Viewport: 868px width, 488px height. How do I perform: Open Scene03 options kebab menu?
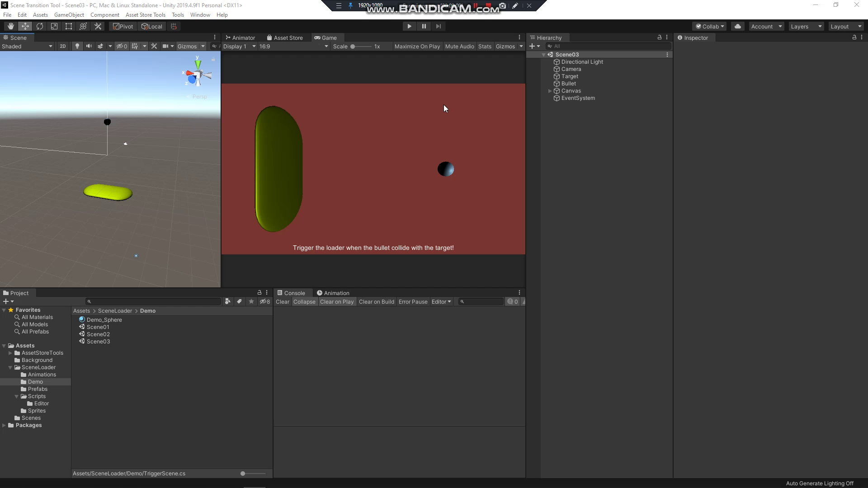pyautogui.click(x=667, y=55)
